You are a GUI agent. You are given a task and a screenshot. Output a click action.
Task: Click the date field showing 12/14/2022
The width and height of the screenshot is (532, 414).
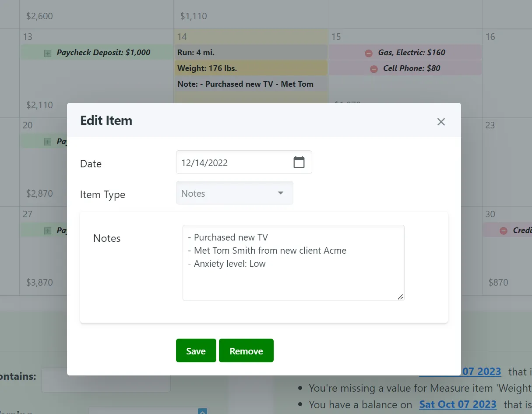[232, 163]
